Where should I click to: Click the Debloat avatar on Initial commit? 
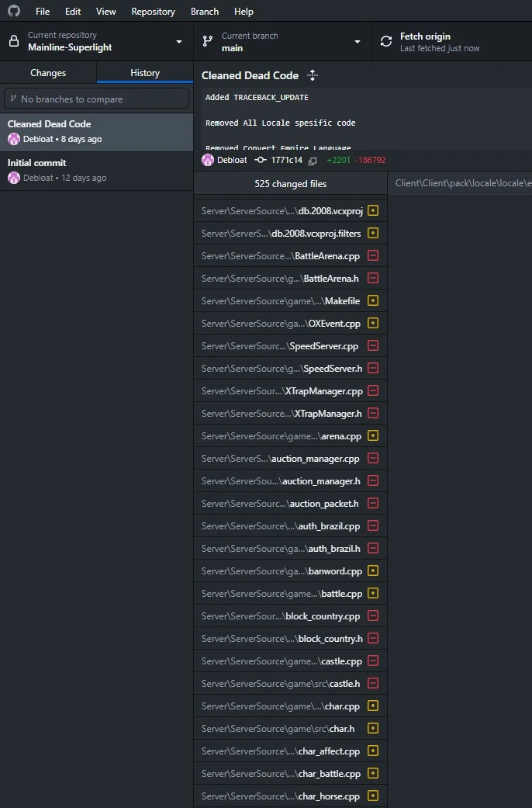[x=14, y=178]
